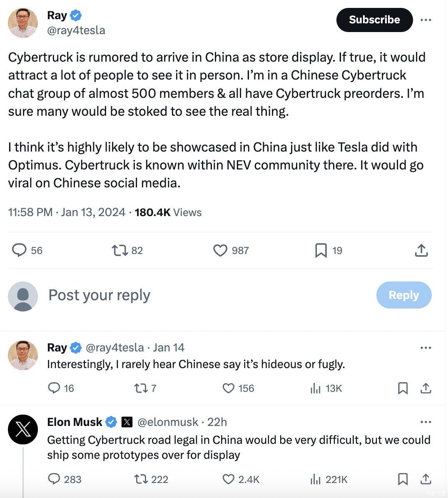This screenshot has height=498, width=448.
Task: View analytics on Elon Musk's reply
Action: [316, 479]
